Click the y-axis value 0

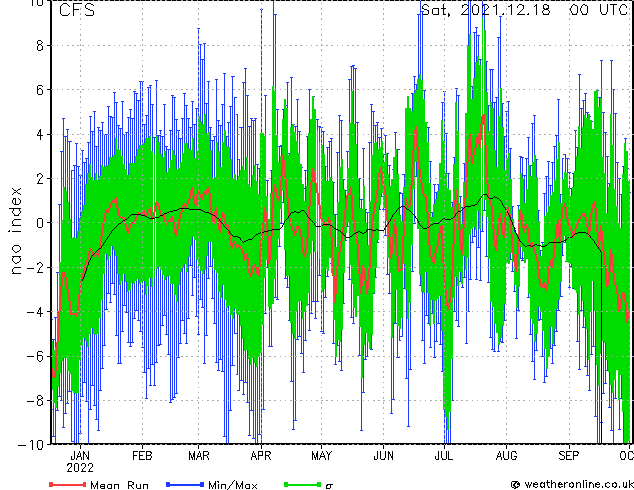(40, 223)
